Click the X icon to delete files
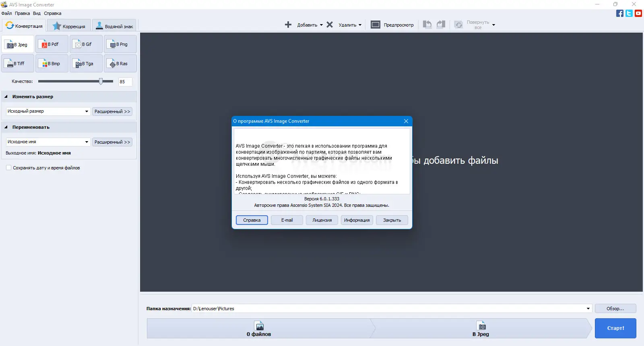The width and height of the screenshot is (644, 346). (330, 25)
